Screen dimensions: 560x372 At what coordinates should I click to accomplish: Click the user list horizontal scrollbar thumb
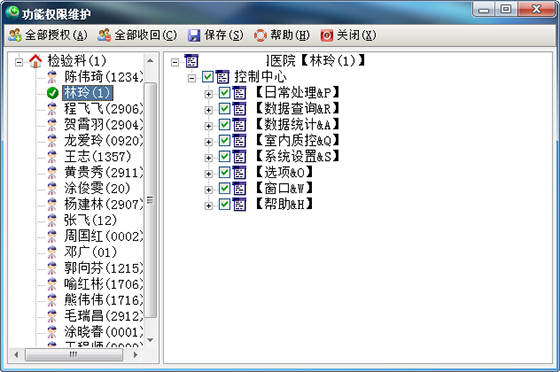point(74,355)
